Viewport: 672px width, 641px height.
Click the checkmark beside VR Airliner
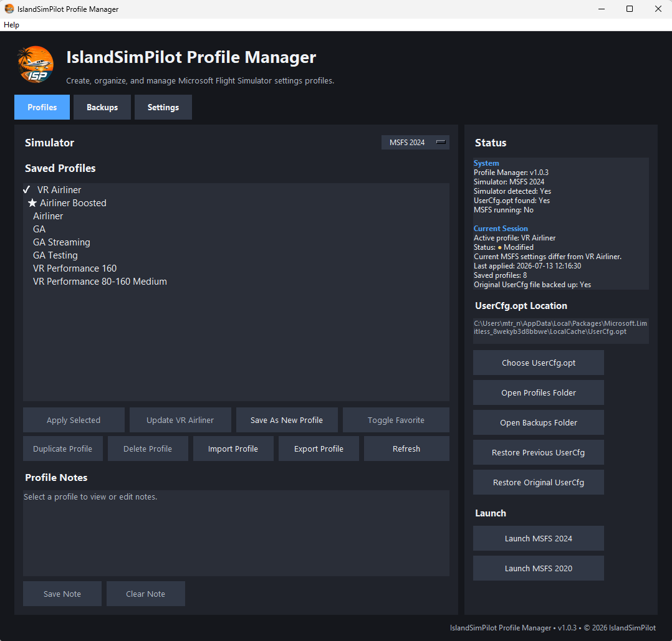[27, 190]
